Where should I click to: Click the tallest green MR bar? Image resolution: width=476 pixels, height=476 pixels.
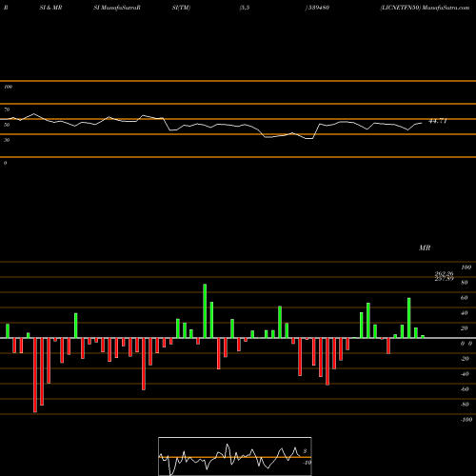tap(205, 311)
